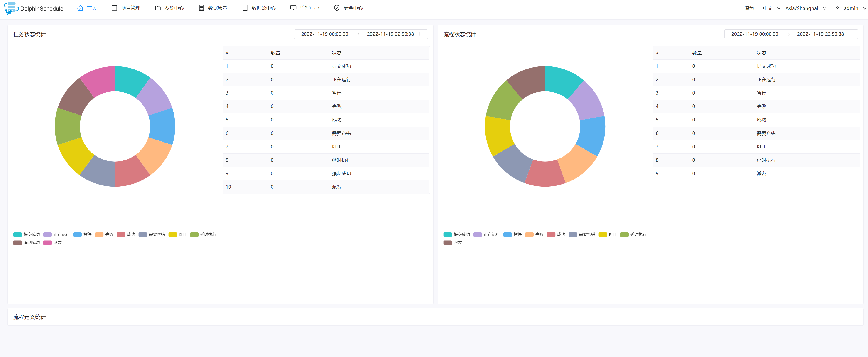Viewport: 868px width, 357px height.
Task: Click the datasource center database icon
Action: pos(245,8)
